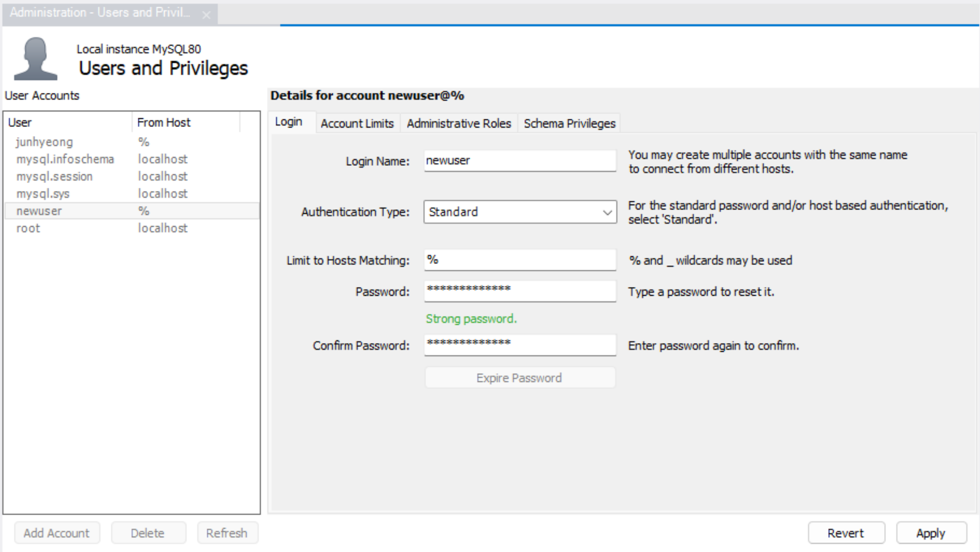Select the Login tab

coord(289,122)
